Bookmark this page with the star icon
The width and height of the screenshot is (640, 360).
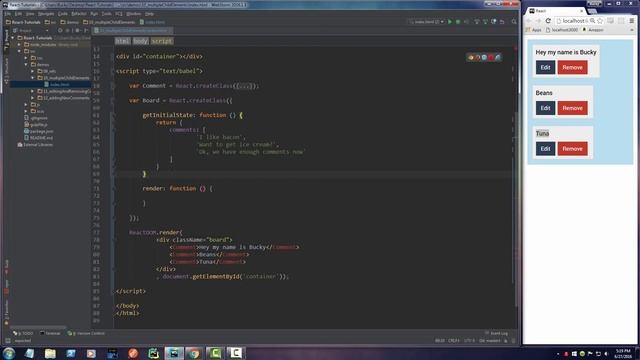[600, 21]
